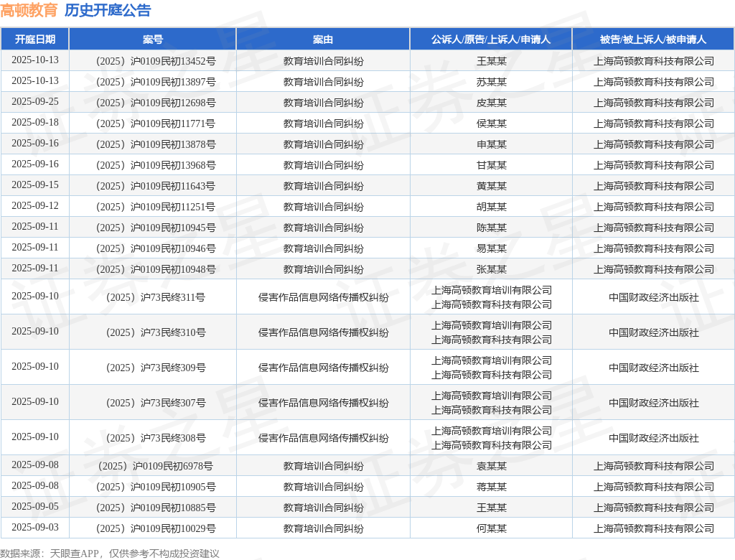
Task: Click case number 沪73民终308号
Action: [173, 438]
